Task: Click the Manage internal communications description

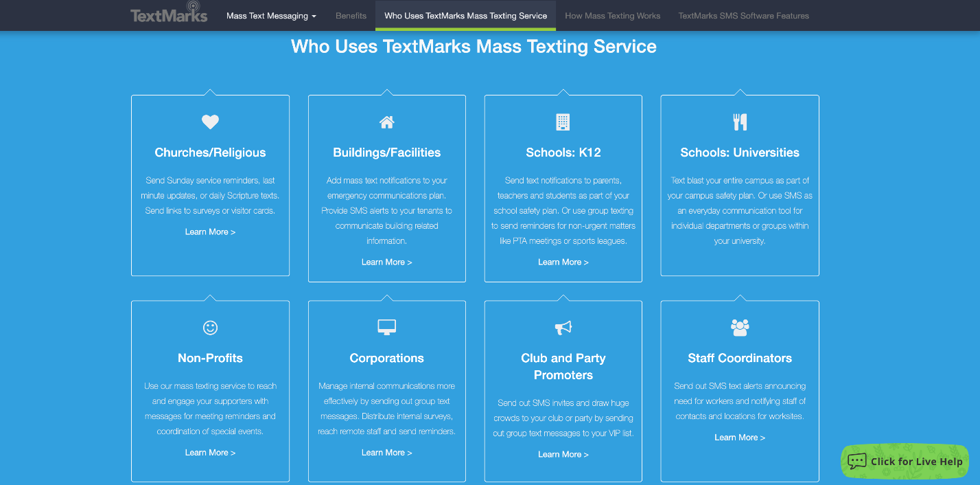Action: pos(387,409)
